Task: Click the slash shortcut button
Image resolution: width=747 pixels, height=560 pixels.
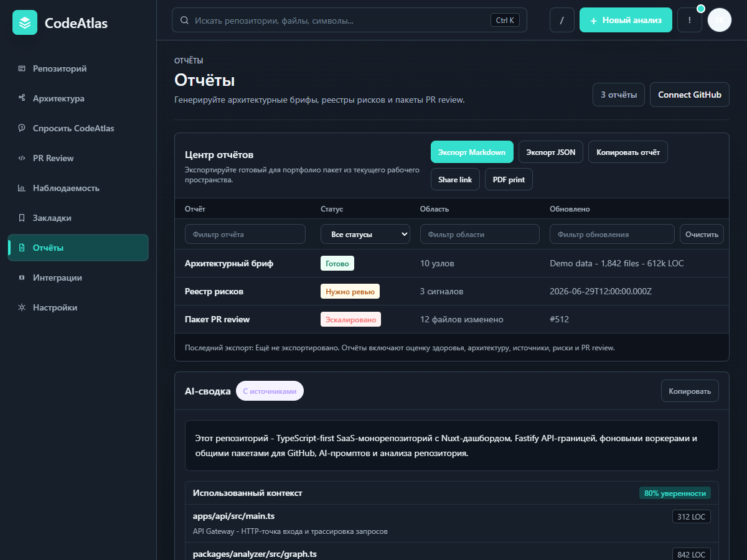Action: click(562, 20)
